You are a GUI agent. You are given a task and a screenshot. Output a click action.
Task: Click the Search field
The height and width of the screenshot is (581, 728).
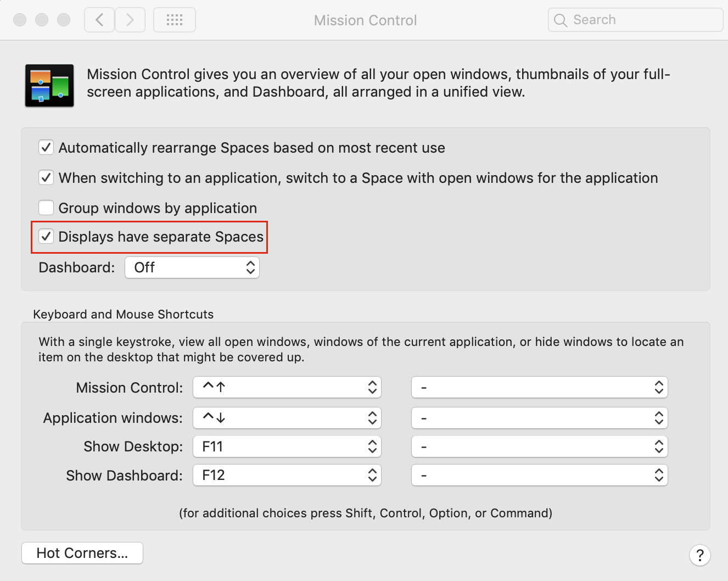[x=635, y=20]
